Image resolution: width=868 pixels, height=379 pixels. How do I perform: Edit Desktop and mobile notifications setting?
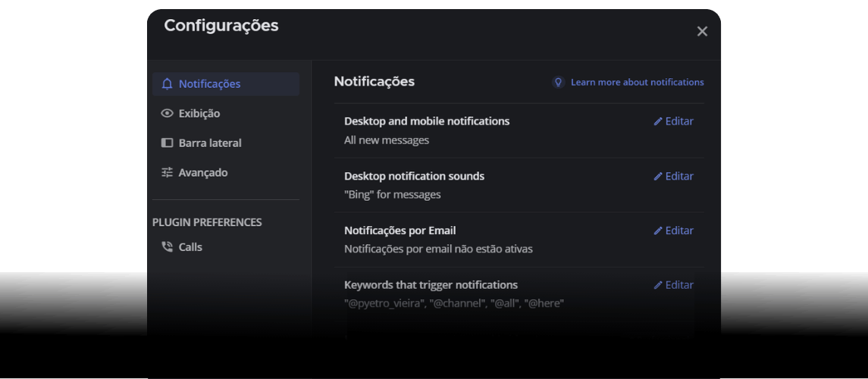pos(674,121)
